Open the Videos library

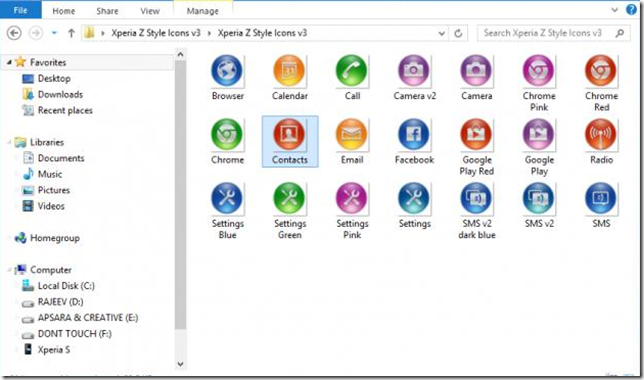click(51, 206)
